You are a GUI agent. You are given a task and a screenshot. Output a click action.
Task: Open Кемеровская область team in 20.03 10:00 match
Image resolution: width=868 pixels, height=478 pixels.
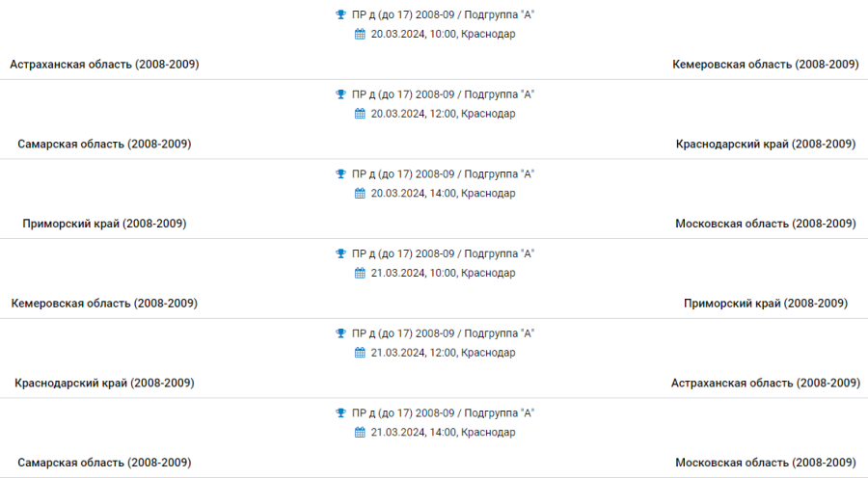pos(765,65)
